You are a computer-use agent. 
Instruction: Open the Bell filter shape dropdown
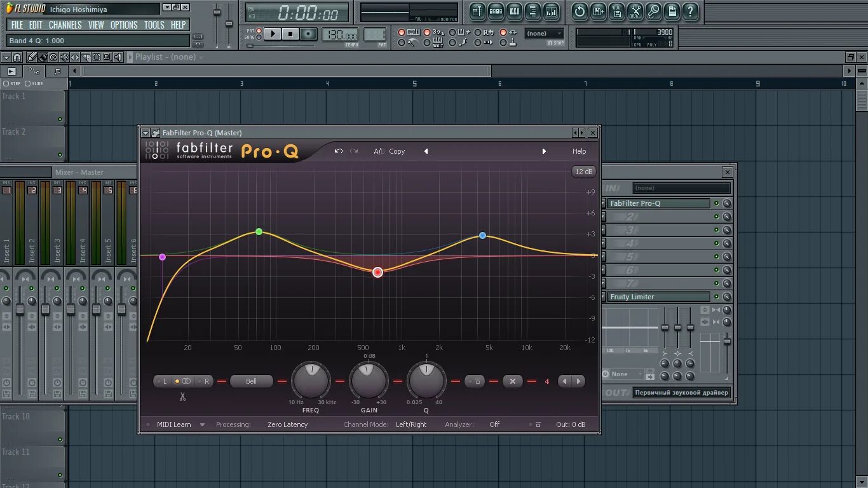[251, 381]
